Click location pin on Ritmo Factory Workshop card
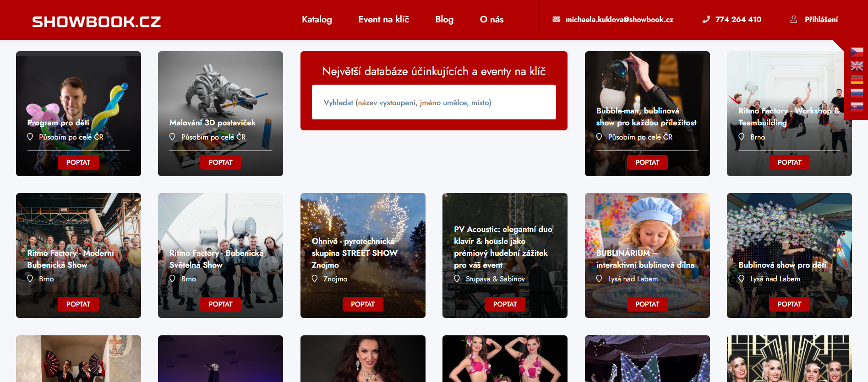 (742, 137)
